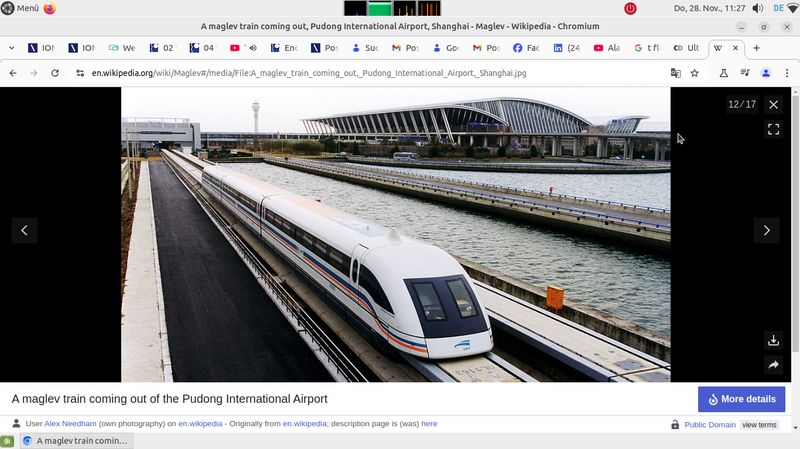
Task: Click the translate page icon
Action: pyautogui.click(x=675, y=73)
